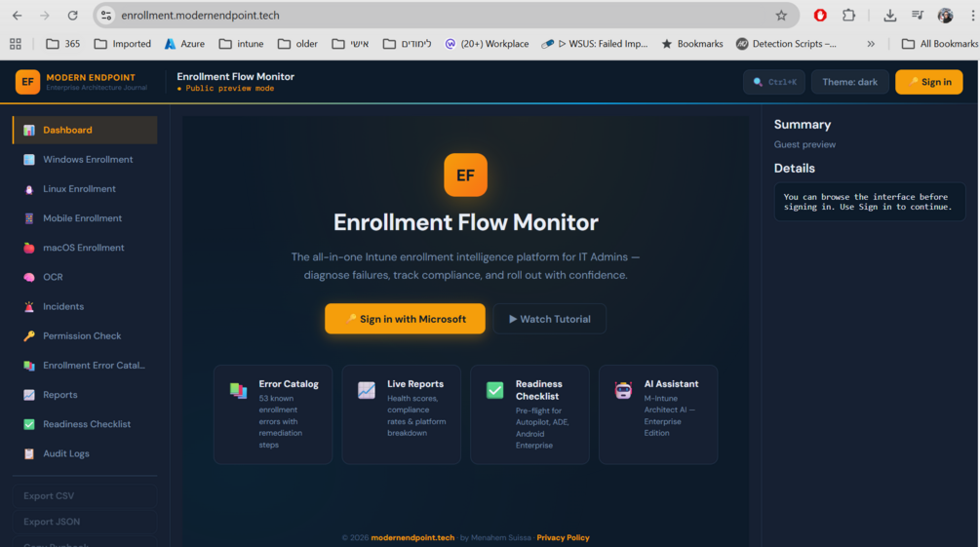Open the Error Catalog feature card

coord(273,414)
